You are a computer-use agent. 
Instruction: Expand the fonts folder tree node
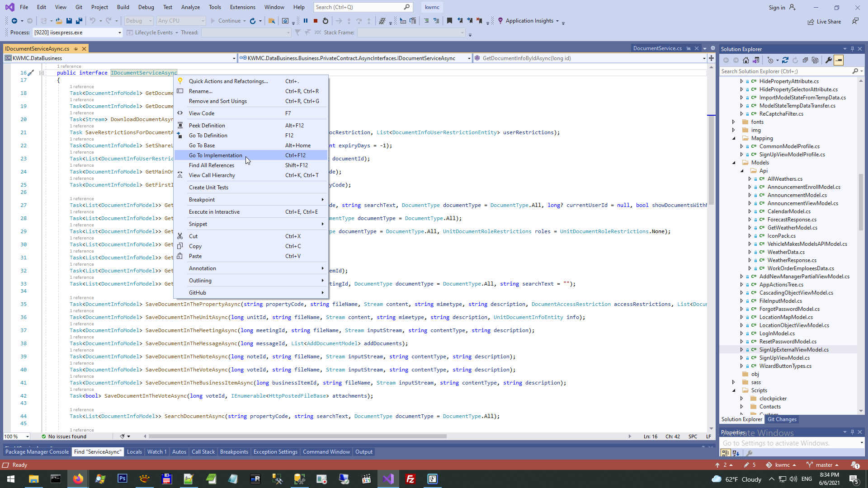click(734, 122)
